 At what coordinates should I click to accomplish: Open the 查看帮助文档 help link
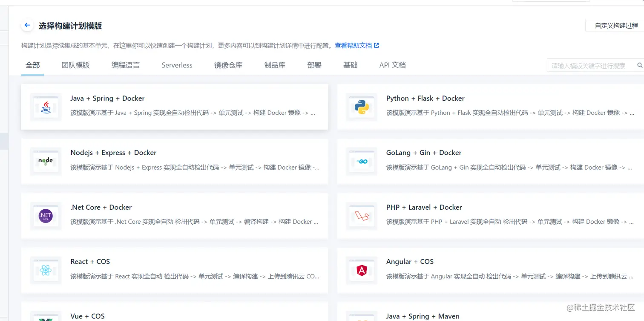click(x=353, y=45)
